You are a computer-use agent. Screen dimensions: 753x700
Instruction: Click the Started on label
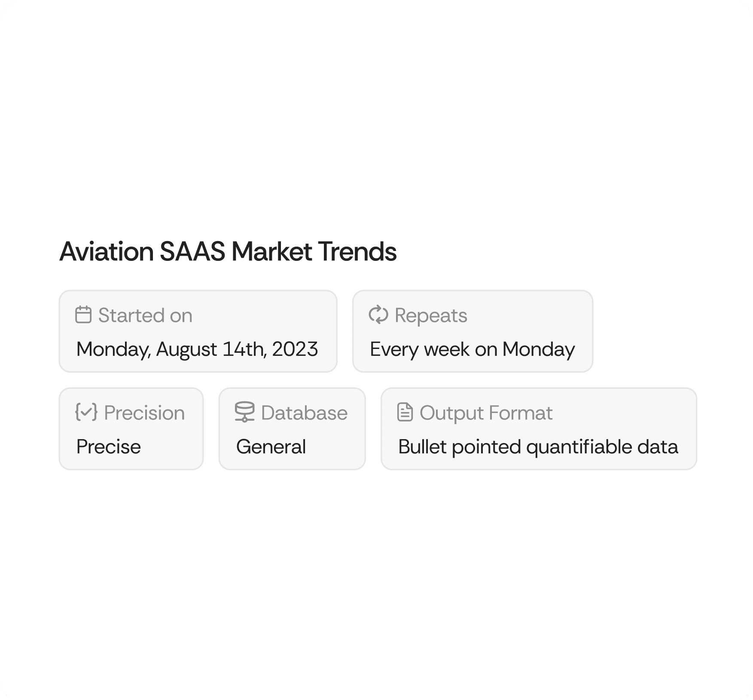coord(145,315)
